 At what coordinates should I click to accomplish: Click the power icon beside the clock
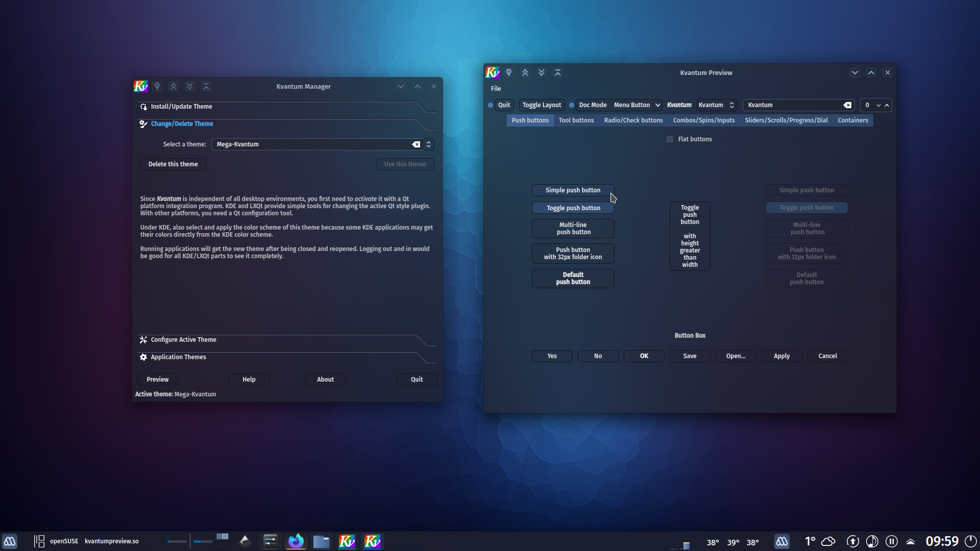(x=971, y=541)
